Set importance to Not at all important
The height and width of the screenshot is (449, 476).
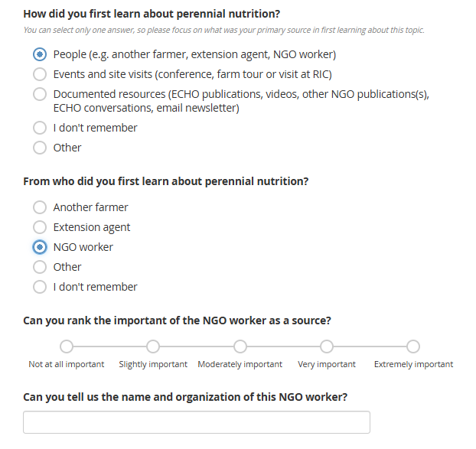67,346
